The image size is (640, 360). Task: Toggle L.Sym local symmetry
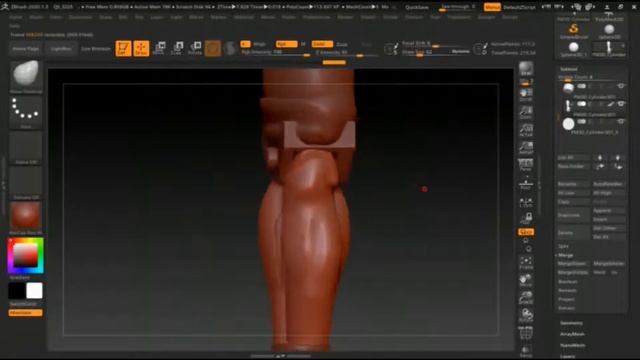pyautogui.click(x=526, y=202)
